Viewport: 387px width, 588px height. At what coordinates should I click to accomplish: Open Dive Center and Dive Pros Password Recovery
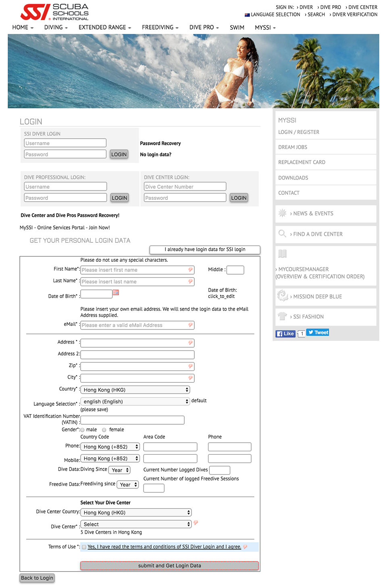[70, 215]
